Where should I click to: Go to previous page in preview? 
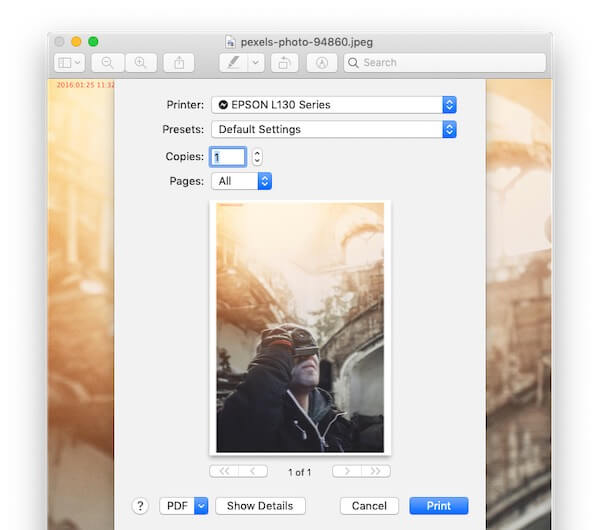pyautogui.click(x=253, y=471)
